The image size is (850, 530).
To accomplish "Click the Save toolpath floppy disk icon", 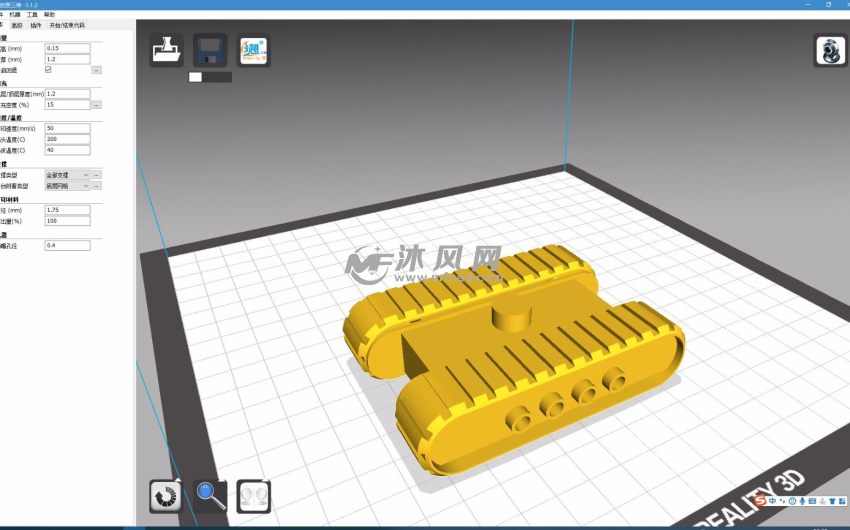I will [210, 50].
